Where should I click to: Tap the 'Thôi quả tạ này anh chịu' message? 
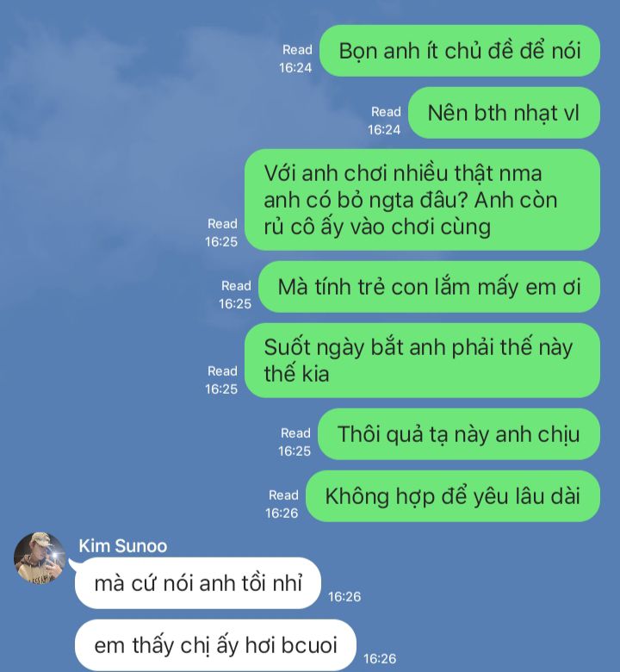pyautogui.click(x=458, y=434)
